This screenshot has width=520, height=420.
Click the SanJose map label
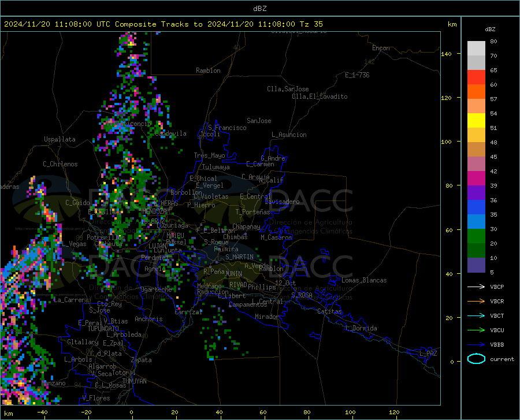coord(259,121)
